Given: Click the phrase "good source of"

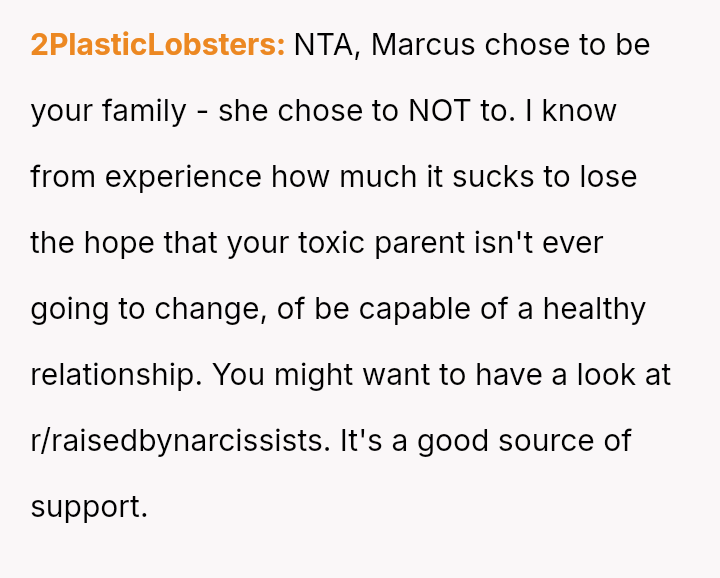Looking at the screenshot, I should pyautogui.click(x=524, y=441).
